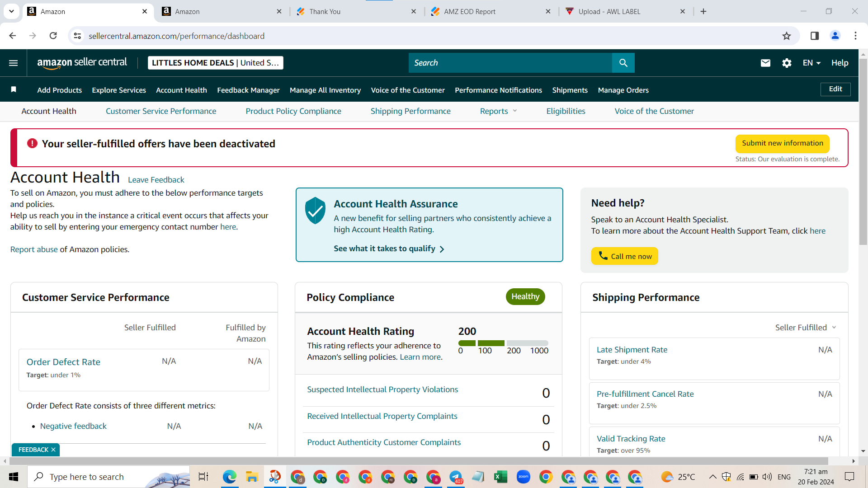Open the Report abuse link

pyautogui.click(x=34, y=249)
